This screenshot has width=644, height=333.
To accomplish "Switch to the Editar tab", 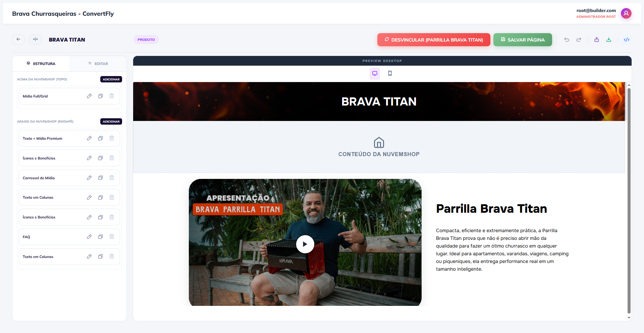I will 98,64.
